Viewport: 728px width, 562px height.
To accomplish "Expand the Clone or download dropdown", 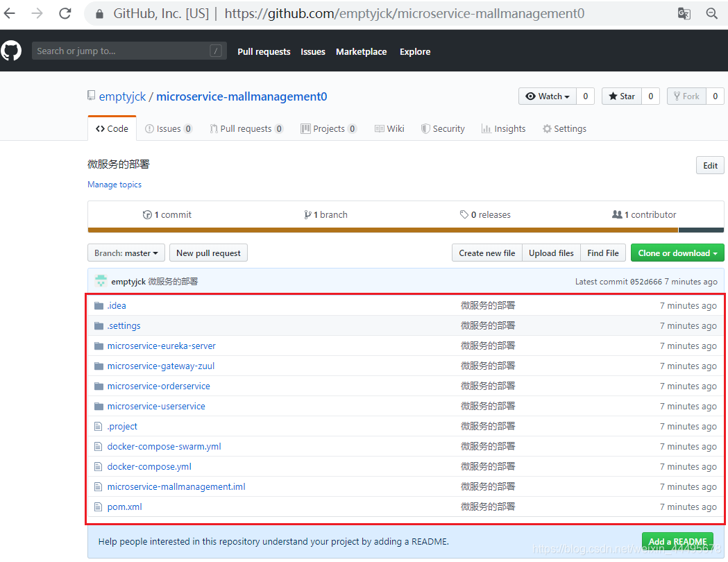I will (x=677, y=253).
